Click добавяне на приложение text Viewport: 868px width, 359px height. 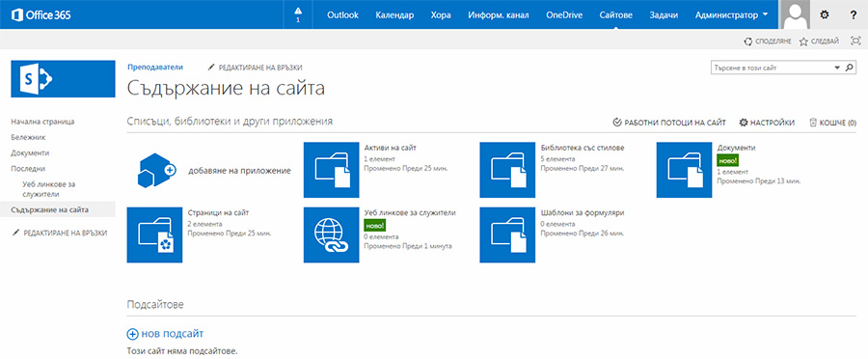(239, 171)
